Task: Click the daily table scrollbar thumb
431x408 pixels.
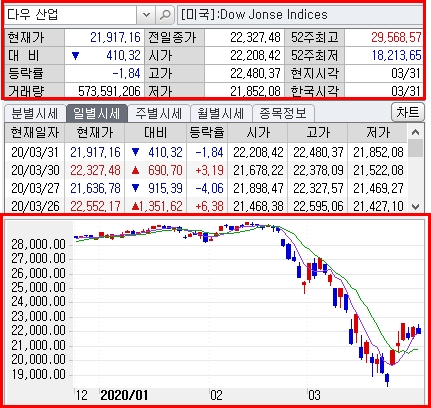Action: coord(415,148)
